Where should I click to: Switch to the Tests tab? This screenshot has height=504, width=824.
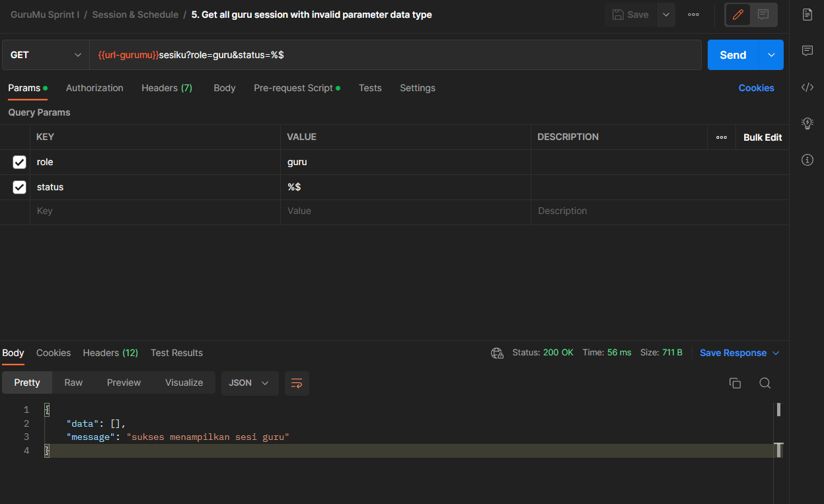370,88
